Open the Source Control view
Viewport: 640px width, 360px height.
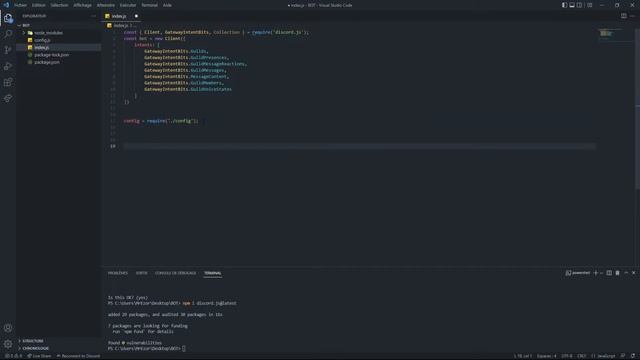(x=8, y=50)
